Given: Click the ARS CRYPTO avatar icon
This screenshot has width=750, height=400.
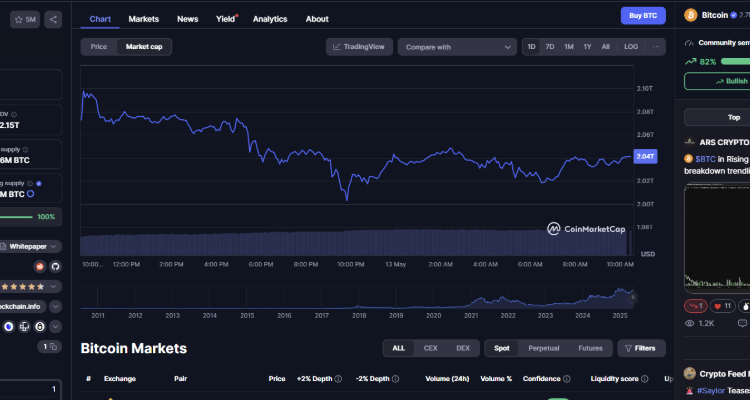Looking at the screenshot, I should 689,142.
